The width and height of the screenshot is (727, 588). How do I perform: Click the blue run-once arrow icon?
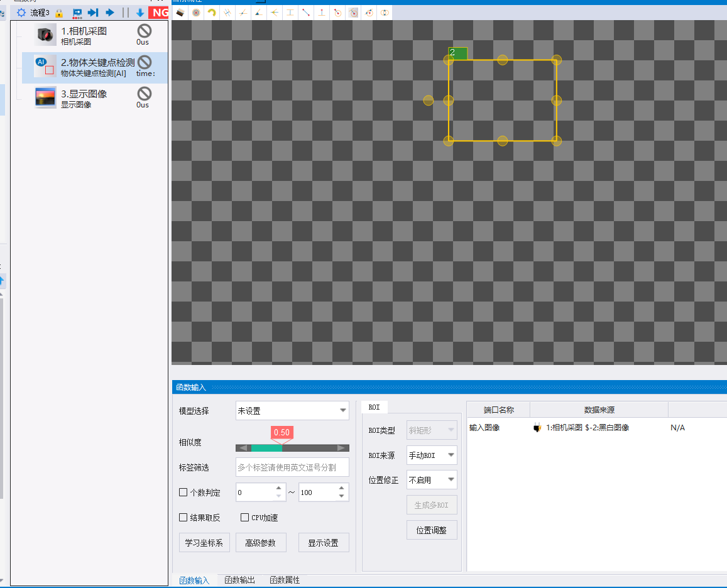[110, 13]
